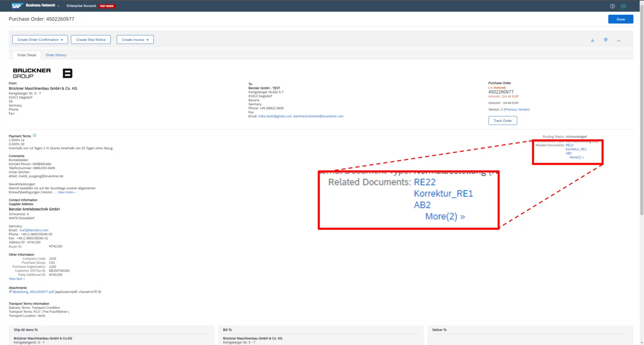Open related document Korrektur_RE1
Viewport: 644px width, 345px height.
(x=576, y=149)
